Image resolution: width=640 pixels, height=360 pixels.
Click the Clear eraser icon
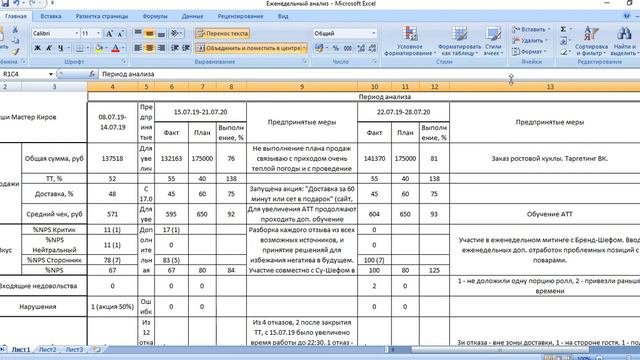click(x=564, y=52)
